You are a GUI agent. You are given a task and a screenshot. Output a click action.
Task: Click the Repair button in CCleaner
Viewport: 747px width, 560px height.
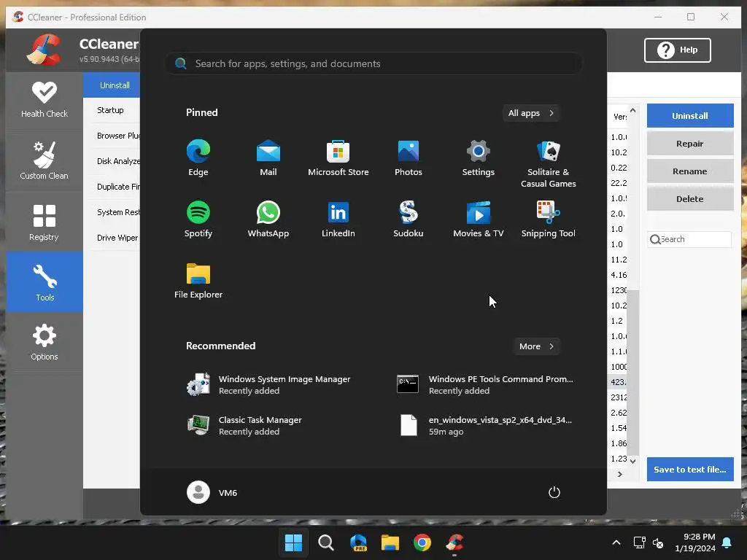click(x=690, y=144)
